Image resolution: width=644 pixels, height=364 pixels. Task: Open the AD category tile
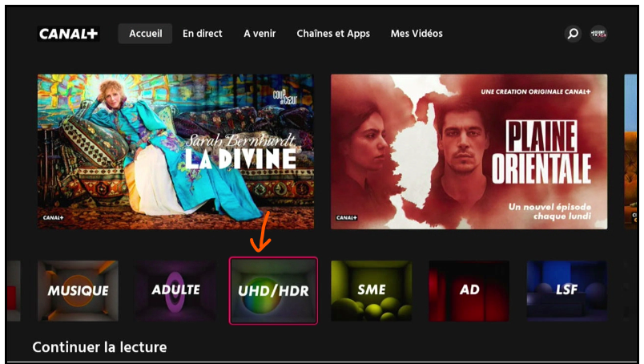pos(469,290)
